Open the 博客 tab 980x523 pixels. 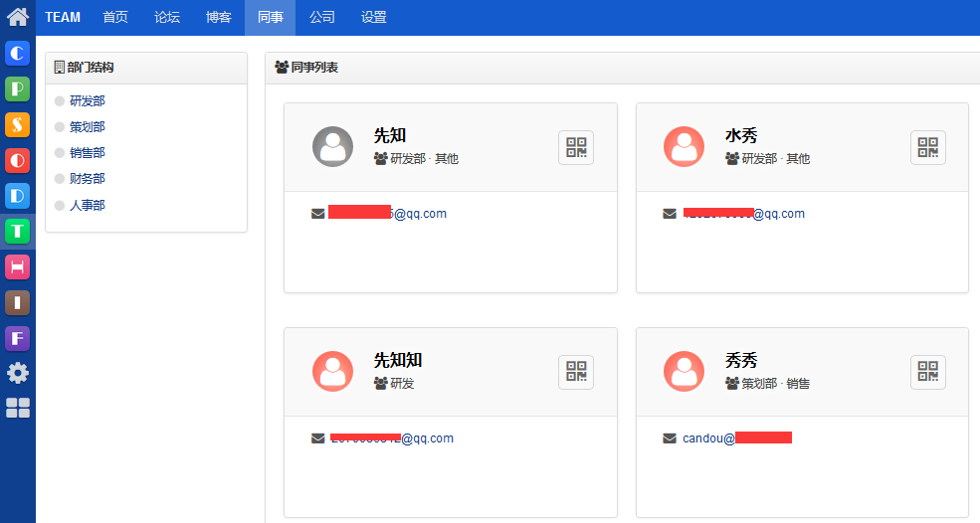219,17
